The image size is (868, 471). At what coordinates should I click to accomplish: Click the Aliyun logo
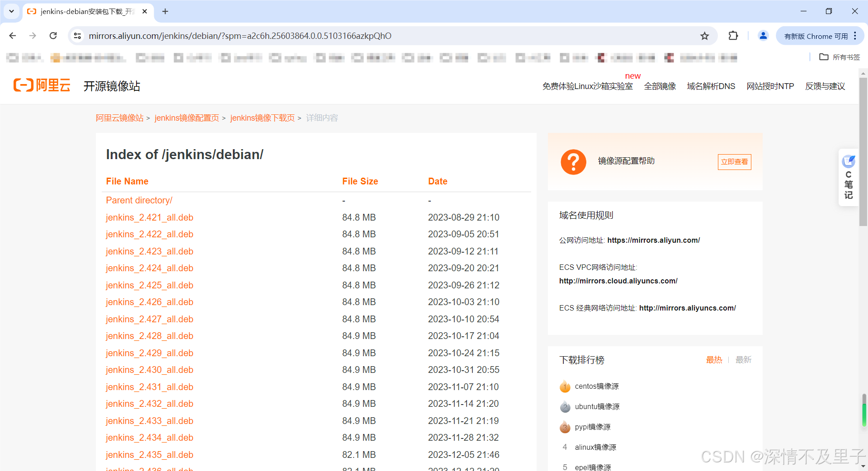42,85
